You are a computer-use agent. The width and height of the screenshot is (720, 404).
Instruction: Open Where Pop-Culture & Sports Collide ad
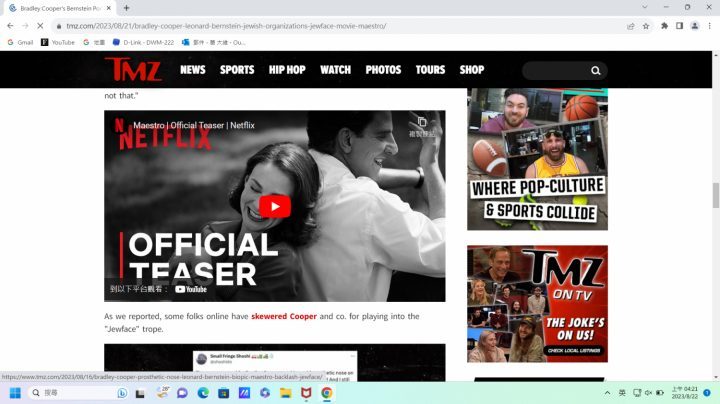[537, 159]
